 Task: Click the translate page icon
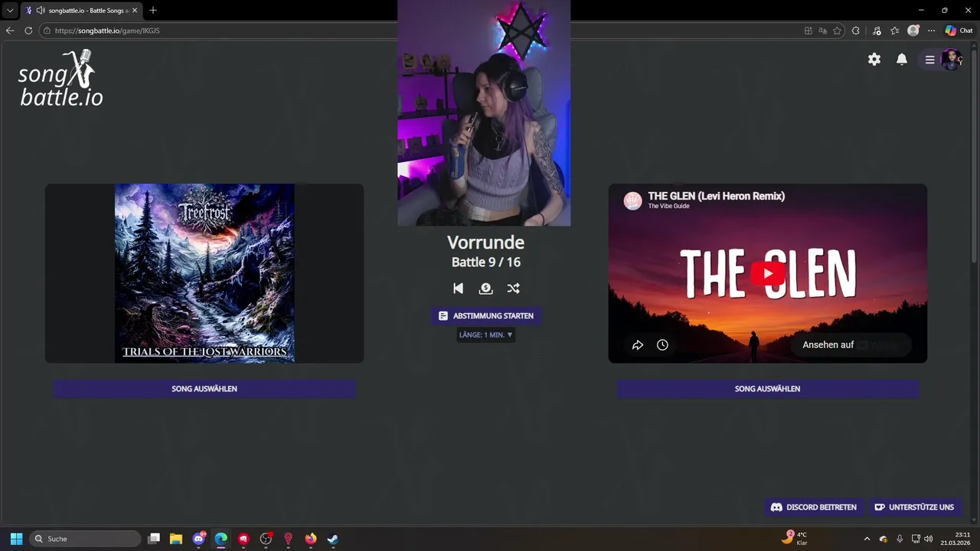(x=822, y=31)
